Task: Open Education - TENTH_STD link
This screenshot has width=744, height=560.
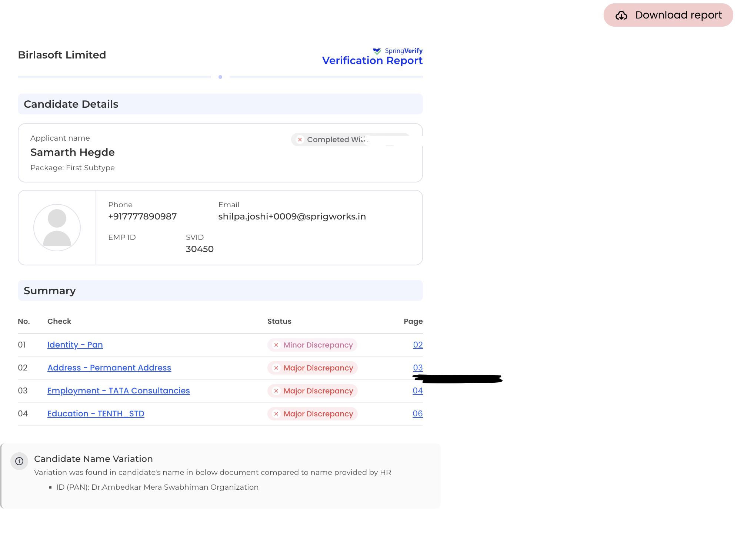Action: (96, 414)
